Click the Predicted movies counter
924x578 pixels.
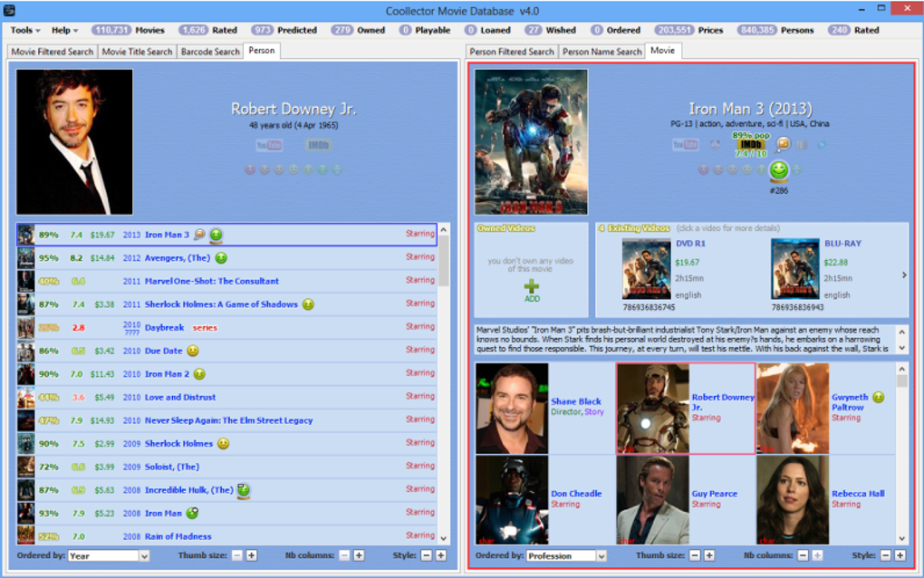click(x=284, y=30)
